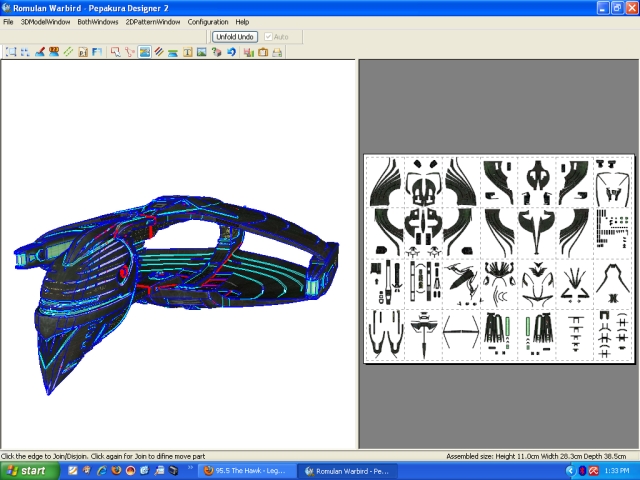Click the unfolded pattern sheet in 2D window
Screen dimensions: 640x480
499,259
